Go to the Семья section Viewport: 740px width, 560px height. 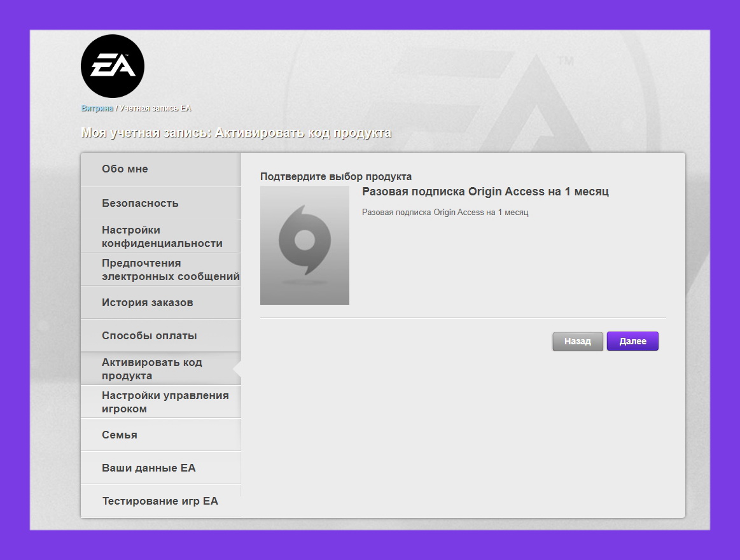[161, 435]
